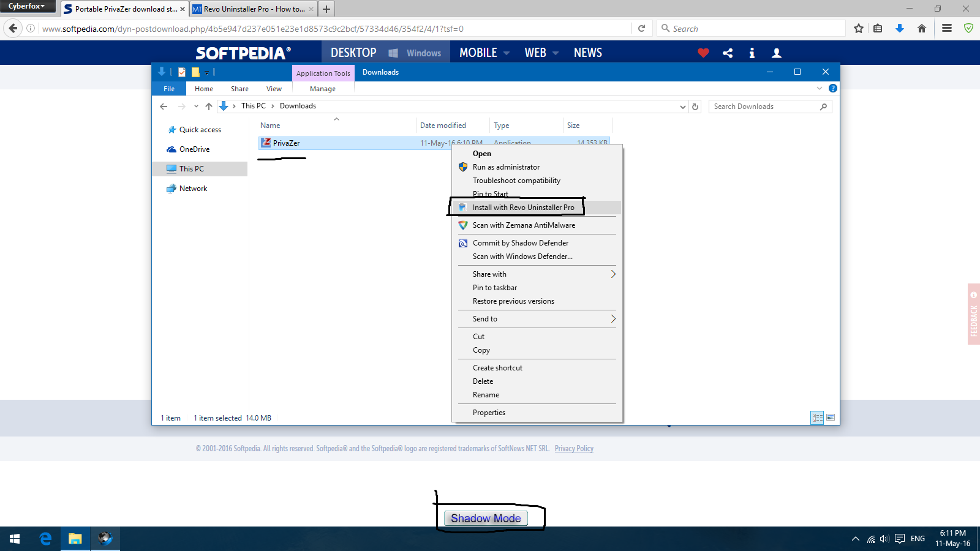Screen dimensions: 980x551
Task: Select Commit by Shadow Defender
Action: [x=537, y=243]
